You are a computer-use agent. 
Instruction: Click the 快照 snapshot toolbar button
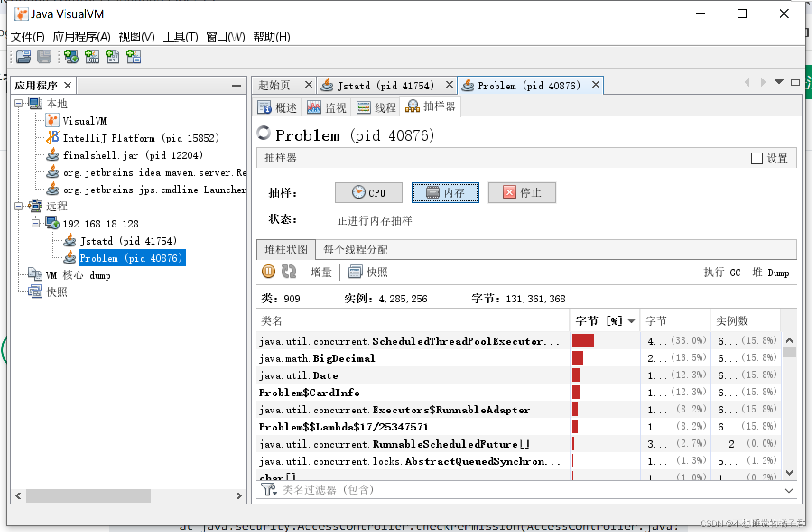coord(368,272)
